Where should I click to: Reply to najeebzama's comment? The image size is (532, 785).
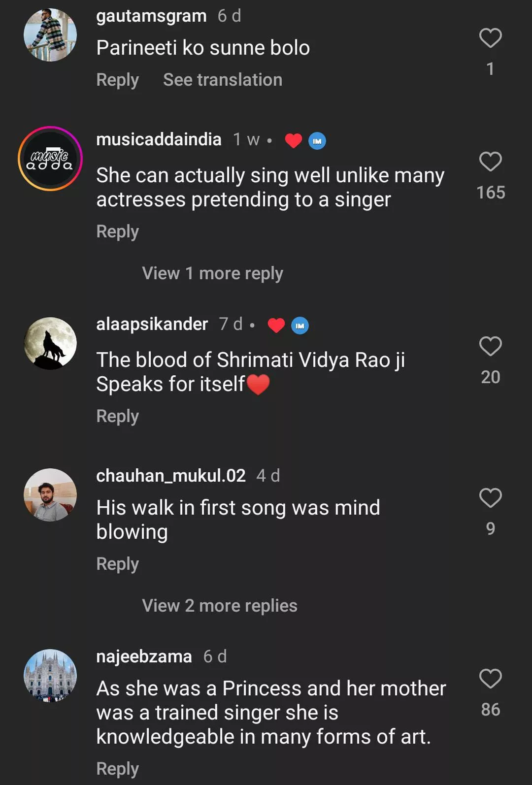pyautogui.click(x=117, y=769)
